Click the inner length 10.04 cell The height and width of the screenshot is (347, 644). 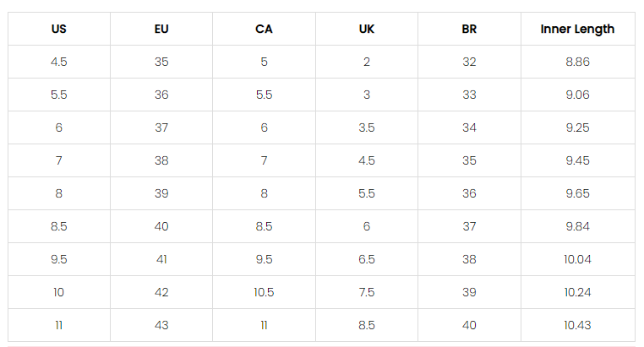[x=577, y=259]
